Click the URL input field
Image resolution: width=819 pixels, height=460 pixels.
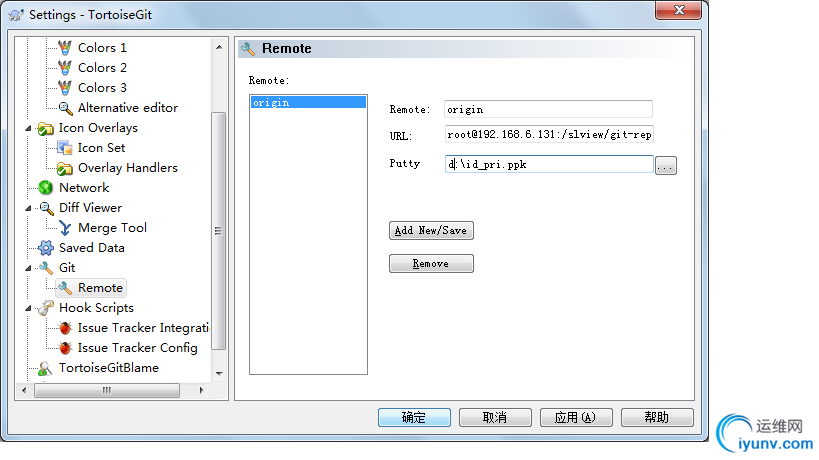pos(549,134)
